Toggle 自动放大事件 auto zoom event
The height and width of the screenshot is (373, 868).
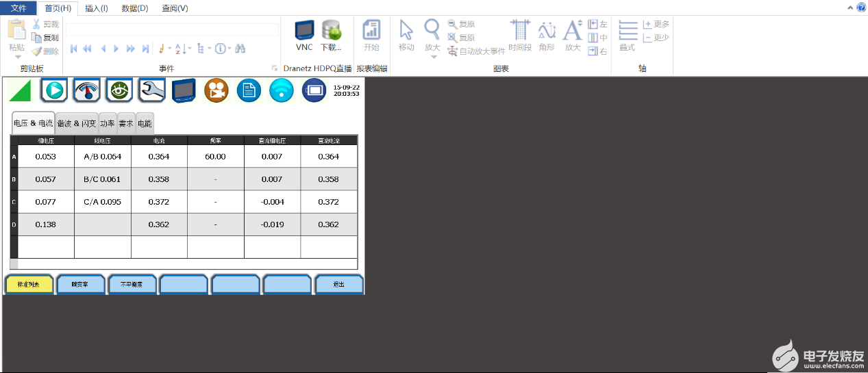coord(476,51)
